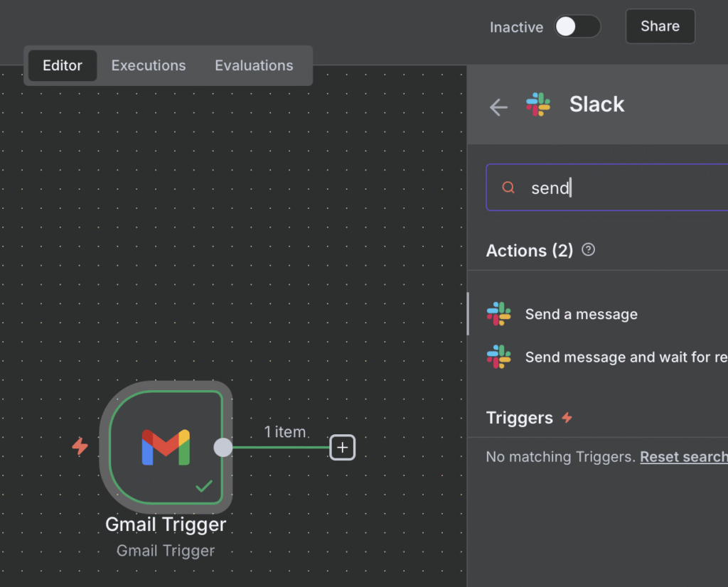Open the Editor tab
This screenshot has width=728, height=587.
coord(63,65)
